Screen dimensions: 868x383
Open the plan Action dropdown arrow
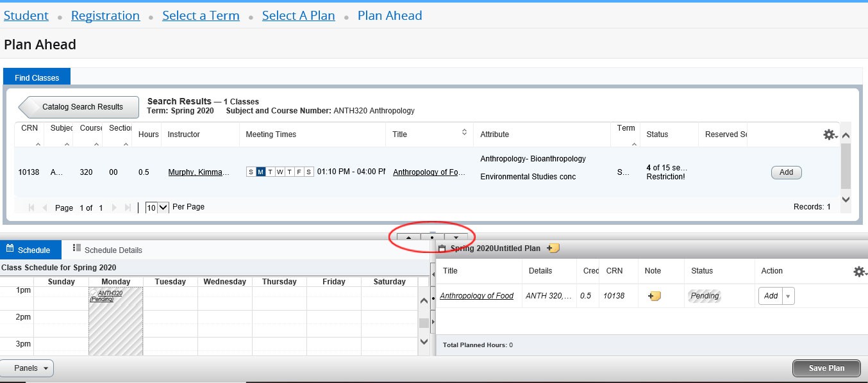click(x=789, y=296)
